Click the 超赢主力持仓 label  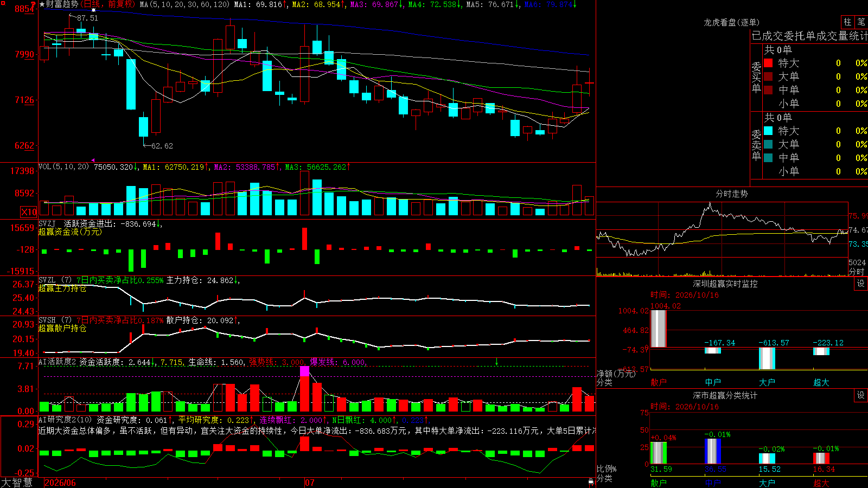click(62, 288)
